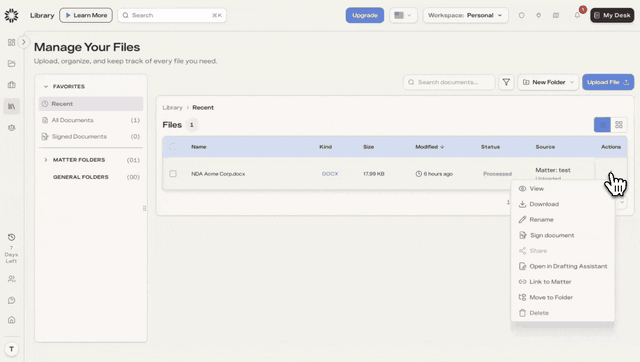The width and height of the screenshot is (640, 362).
Task: Click the Upgrade button
Action: (365, 15)
